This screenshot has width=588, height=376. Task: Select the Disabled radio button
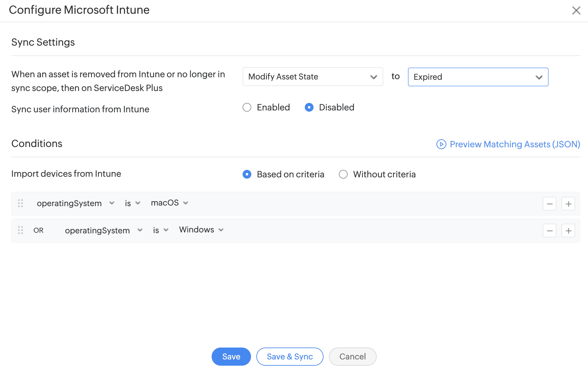click(309, 108)
